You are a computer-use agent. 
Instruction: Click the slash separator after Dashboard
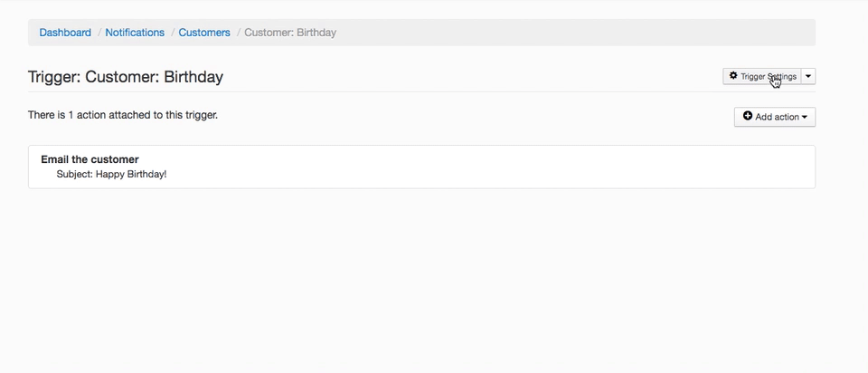point(99,33)
